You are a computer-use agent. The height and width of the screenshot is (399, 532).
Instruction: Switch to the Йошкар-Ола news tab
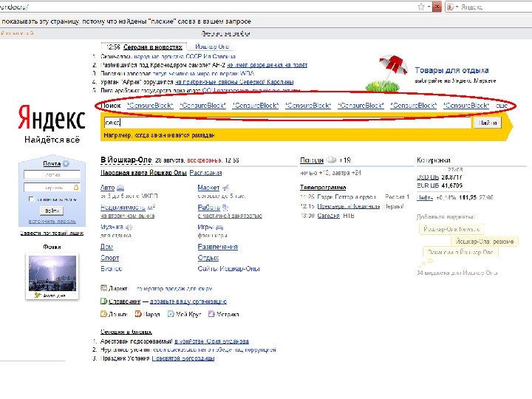tap(212, 47)
